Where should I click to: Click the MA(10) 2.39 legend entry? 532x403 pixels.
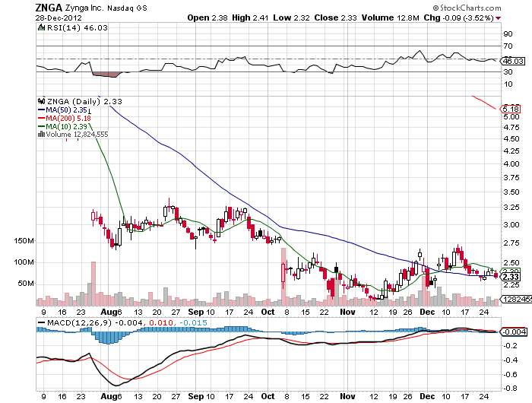63,126
